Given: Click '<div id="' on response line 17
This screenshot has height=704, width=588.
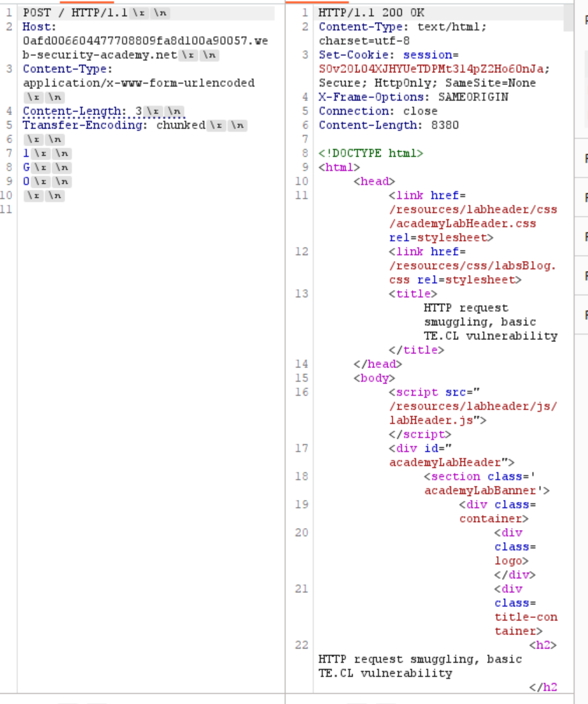Looking at the screenshot, I should click(x=420, y=448).
